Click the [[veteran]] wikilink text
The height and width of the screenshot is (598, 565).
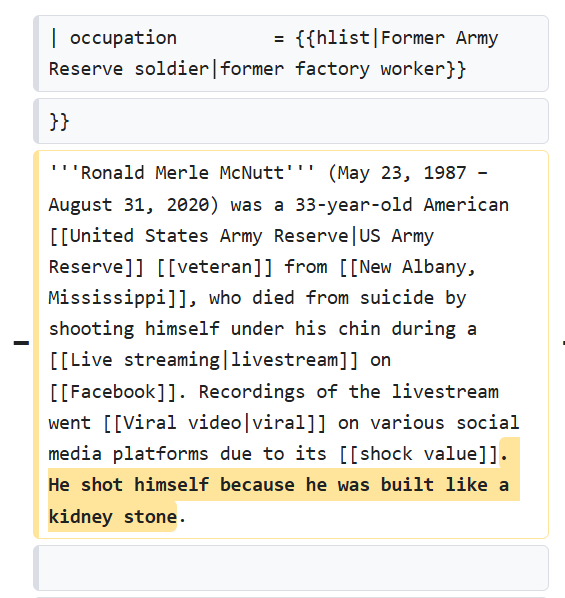click(215, 267)
